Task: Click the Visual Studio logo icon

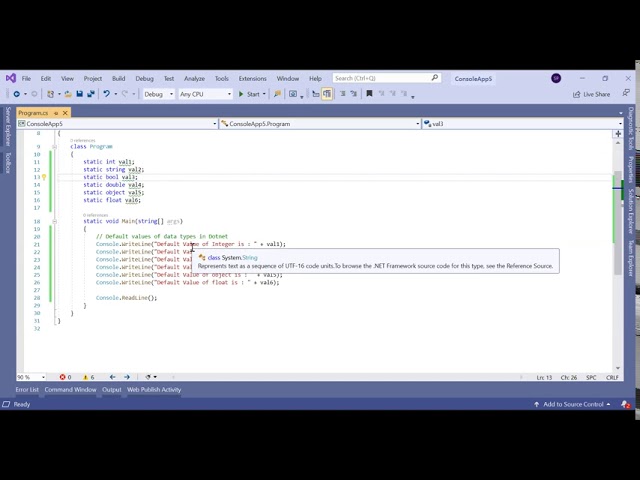Action: [11, 78]
